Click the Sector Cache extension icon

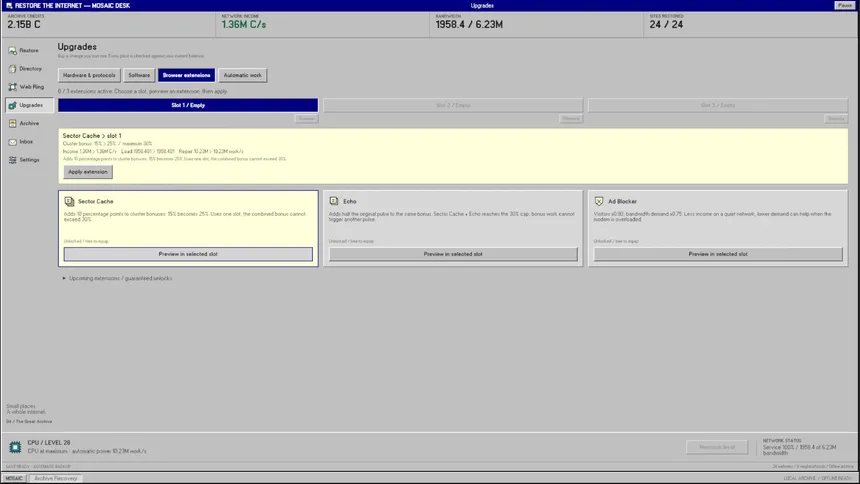[69, 201]
